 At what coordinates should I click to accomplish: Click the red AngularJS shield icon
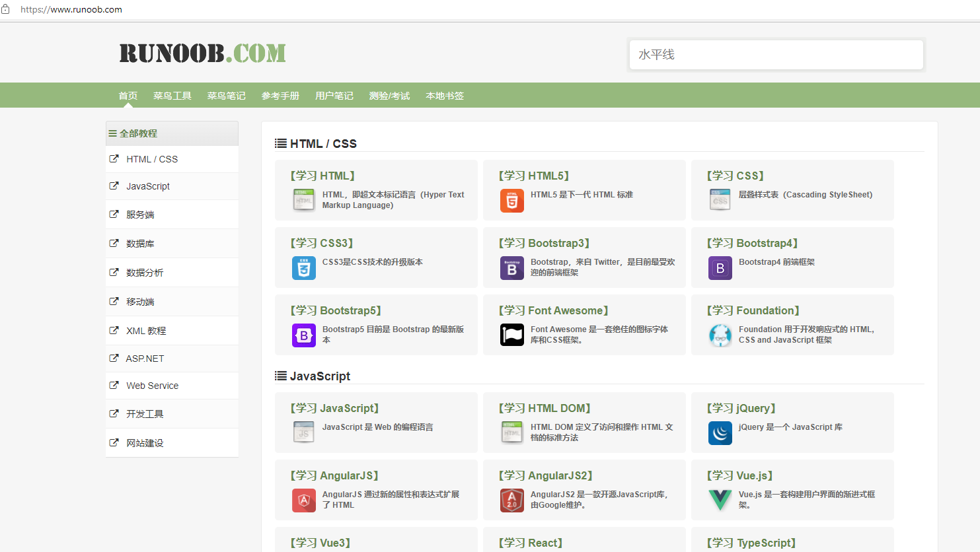[x=304, y=500]
